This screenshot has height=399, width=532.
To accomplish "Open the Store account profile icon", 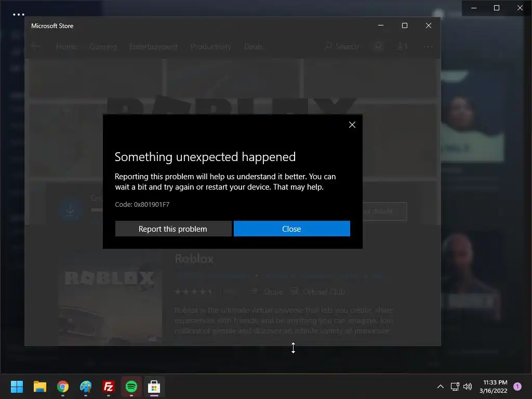I will tap(378, 46).
